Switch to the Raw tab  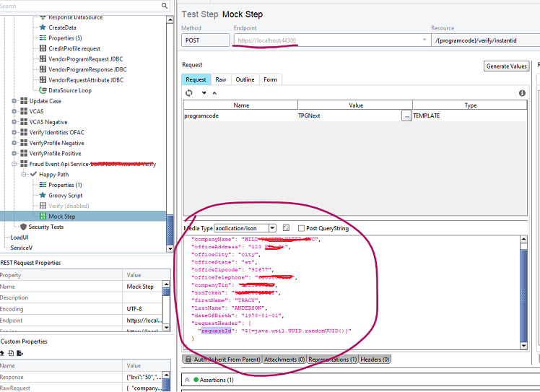[x=221, y=79]
